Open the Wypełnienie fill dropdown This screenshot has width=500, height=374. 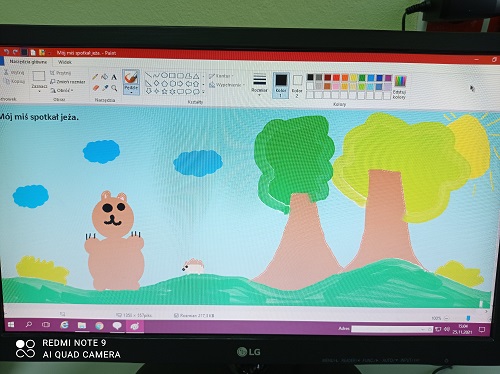pos(227,85)
